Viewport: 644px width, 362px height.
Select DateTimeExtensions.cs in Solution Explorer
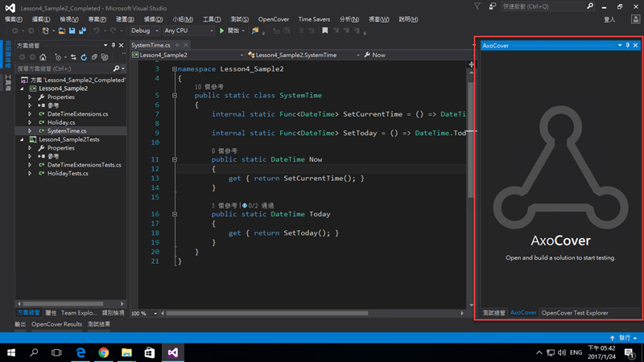[77, 114]
